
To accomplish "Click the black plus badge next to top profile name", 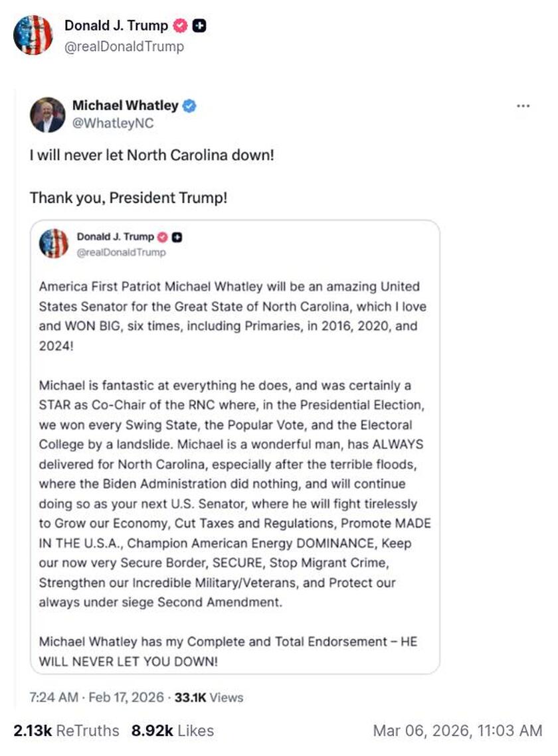I will (x=198, y=26).
